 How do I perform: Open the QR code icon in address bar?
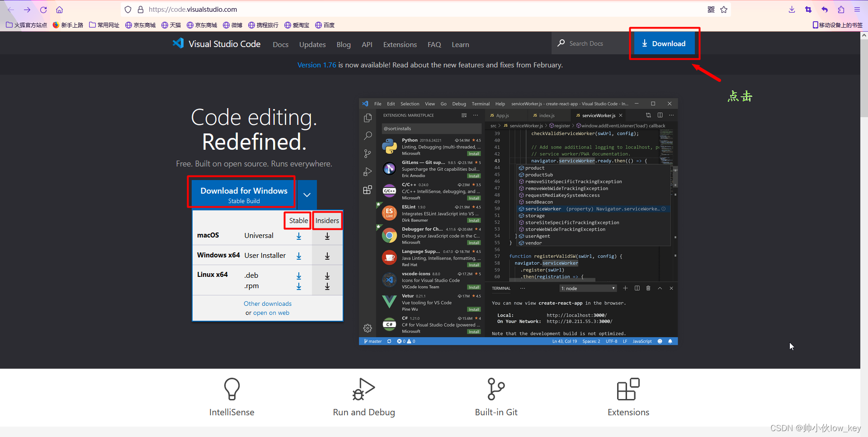click(711, 9)
